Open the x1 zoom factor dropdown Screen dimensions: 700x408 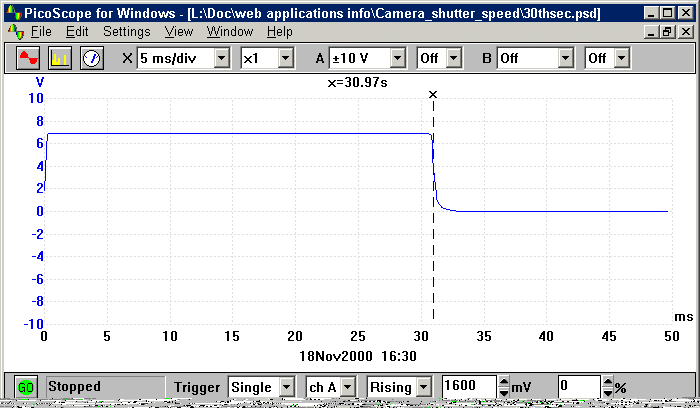coord(285,58)
